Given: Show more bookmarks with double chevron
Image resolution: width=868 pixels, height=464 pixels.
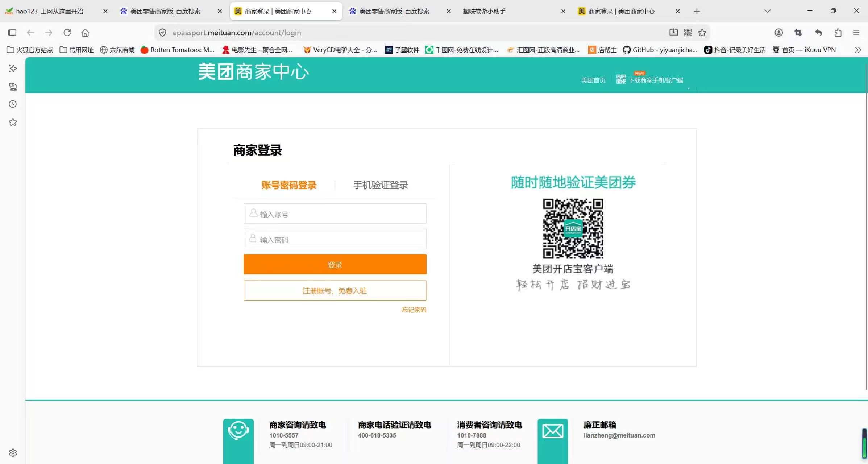Looking at the screenshot, I should click(857, 50).
